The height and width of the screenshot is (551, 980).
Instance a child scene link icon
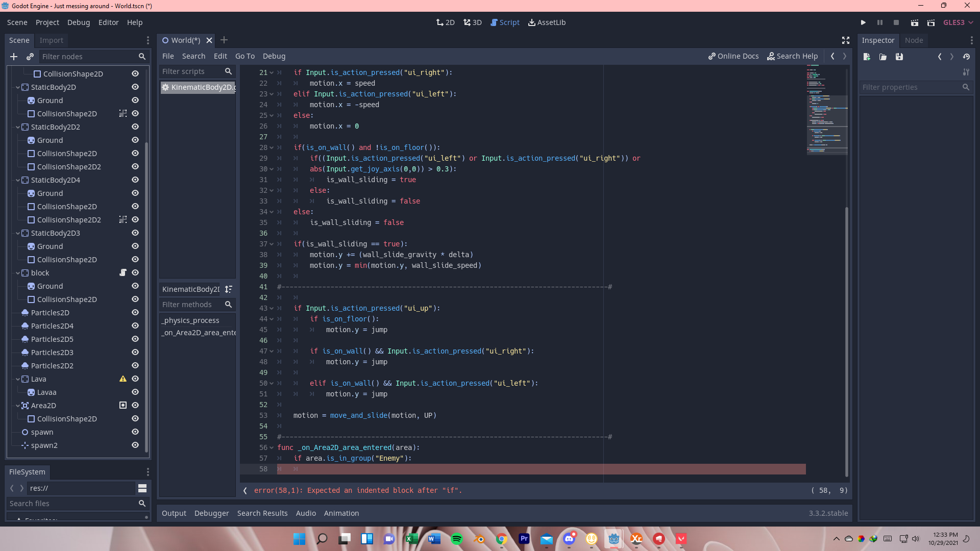pos(30,57)
